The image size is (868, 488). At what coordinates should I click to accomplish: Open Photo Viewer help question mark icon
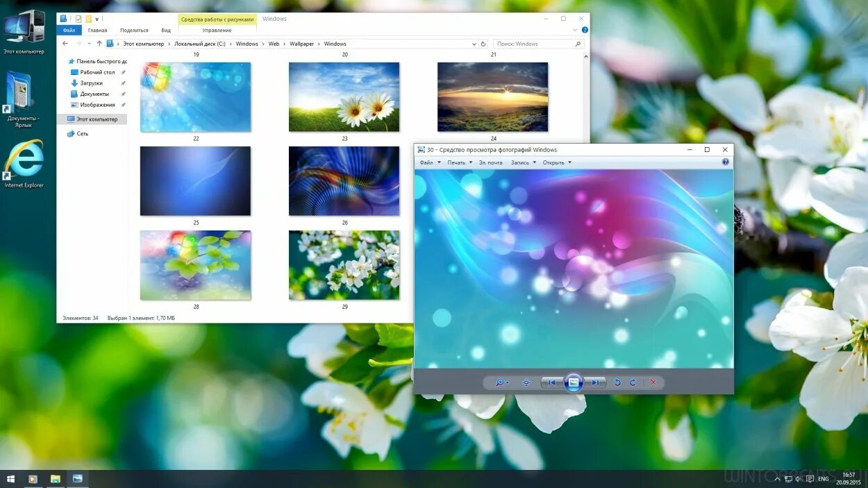(726, 162)
